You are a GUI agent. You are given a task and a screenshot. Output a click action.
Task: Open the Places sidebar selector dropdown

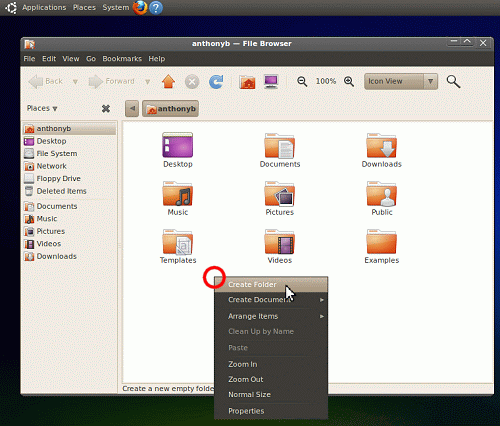tap(42, 108)
